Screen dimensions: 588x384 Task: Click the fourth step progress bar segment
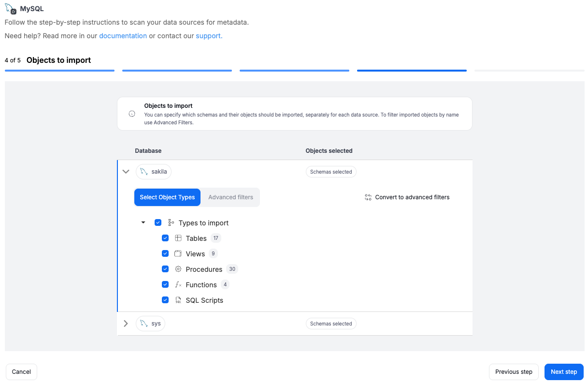(x=412, y=71)
